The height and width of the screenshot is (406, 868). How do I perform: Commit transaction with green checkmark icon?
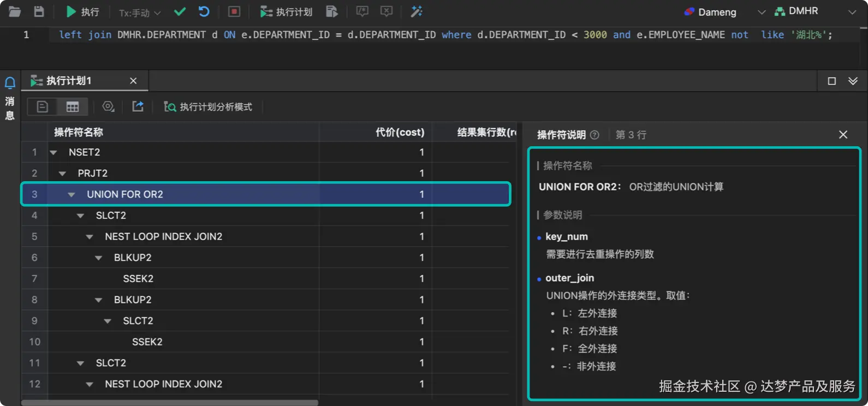pos(180,11)
